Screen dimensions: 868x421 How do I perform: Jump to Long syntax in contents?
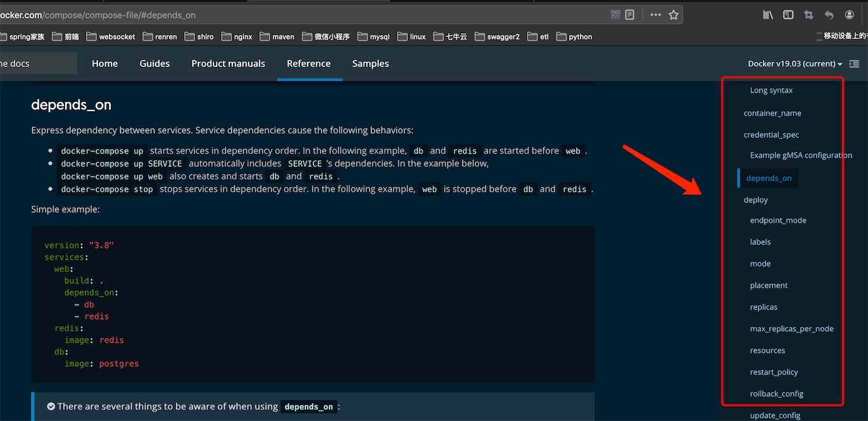pos(771,91)
